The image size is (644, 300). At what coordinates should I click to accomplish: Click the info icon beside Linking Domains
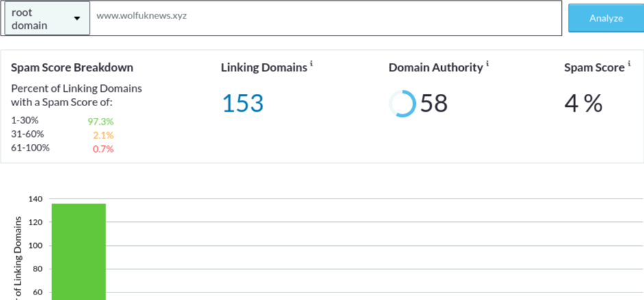312,64
